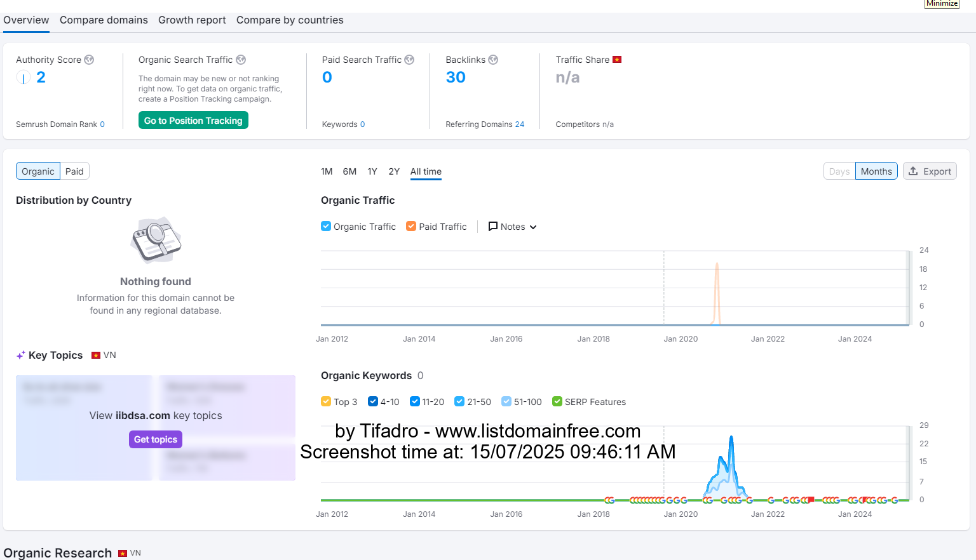Select the 6M time range
Image resolution: width=976 pixels, height=560 pixels.
pos(349,171)
